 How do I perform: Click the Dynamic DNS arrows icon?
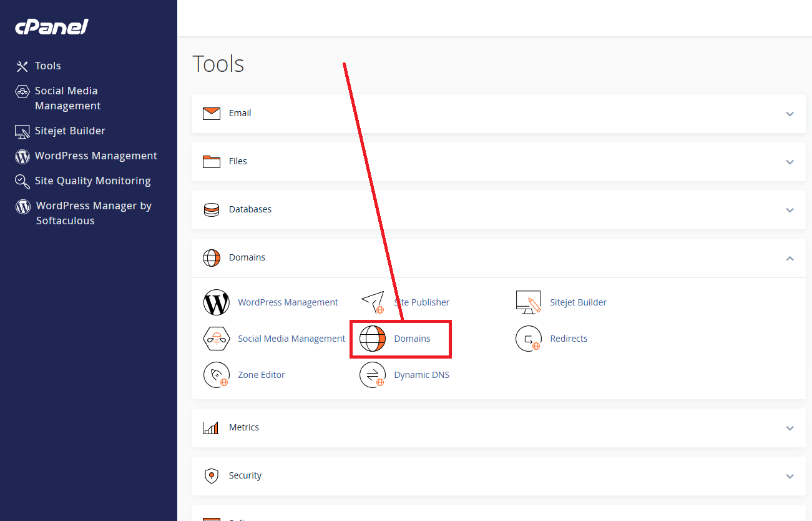click(x=373, y=375)
